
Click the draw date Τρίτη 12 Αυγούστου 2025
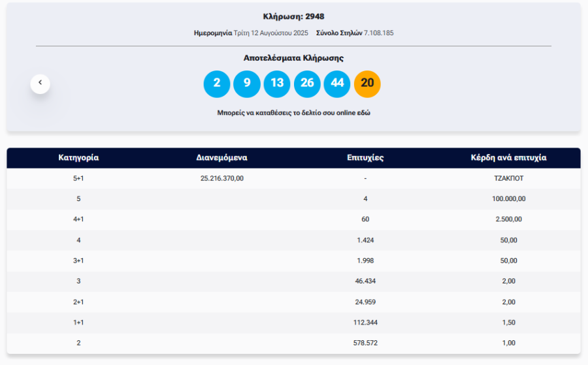(x=270, y=33)
